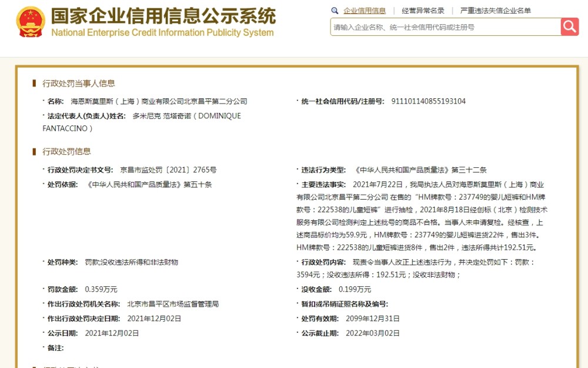Click the 国家企业信用信息公示系统 site title
The height and width of the screenshot is (368, 588).
tap(163, 16)
